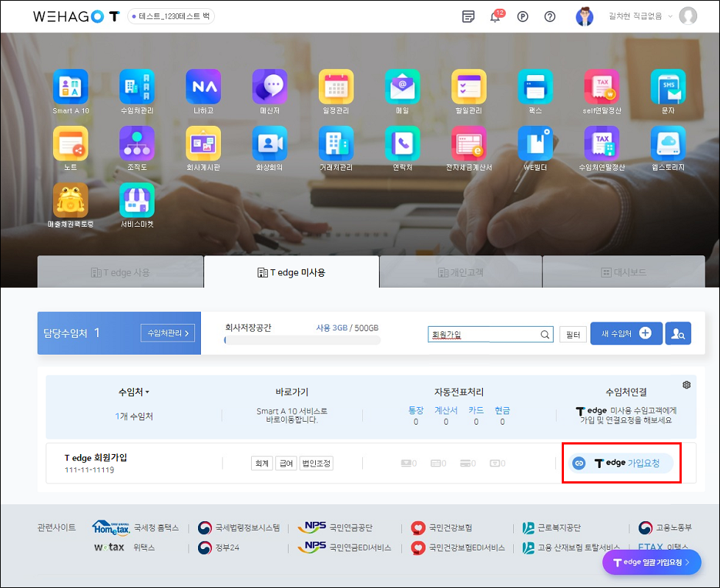Image resolution: width=720 pixels, height=588 pixels.
Task: Switch to the T edge 사용 tab
Action: tap(120, 272)
